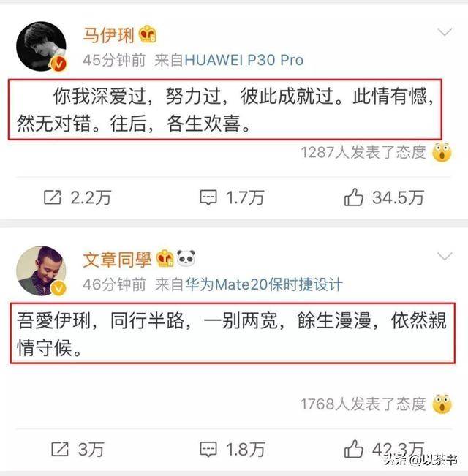This screenshot has width=468, height=476.
Task: Click the crown badge beside 文章同學
Action: click(x=165, y=258)
